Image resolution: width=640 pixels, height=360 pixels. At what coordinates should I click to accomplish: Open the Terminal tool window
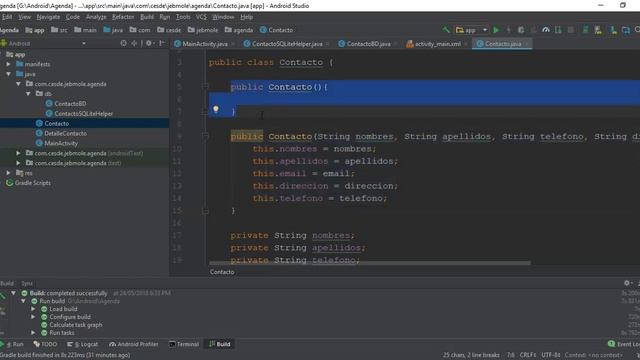coord(184,344)
